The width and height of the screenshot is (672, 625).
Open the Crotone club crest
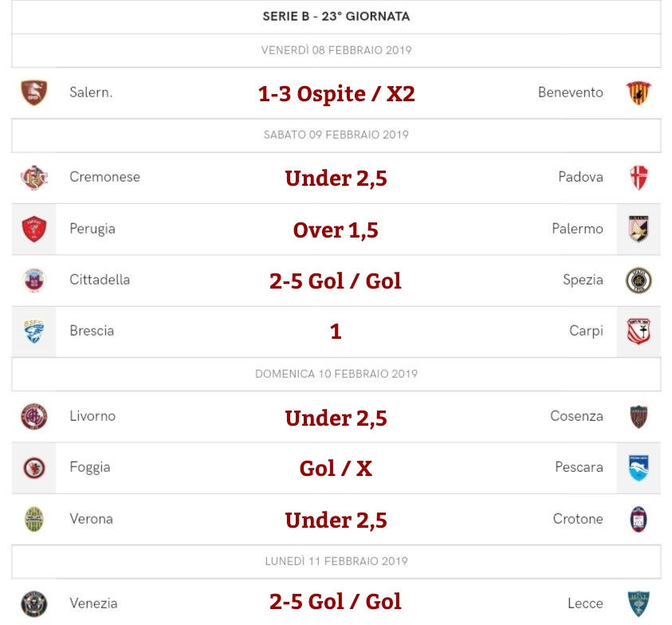tap(639, 519)
